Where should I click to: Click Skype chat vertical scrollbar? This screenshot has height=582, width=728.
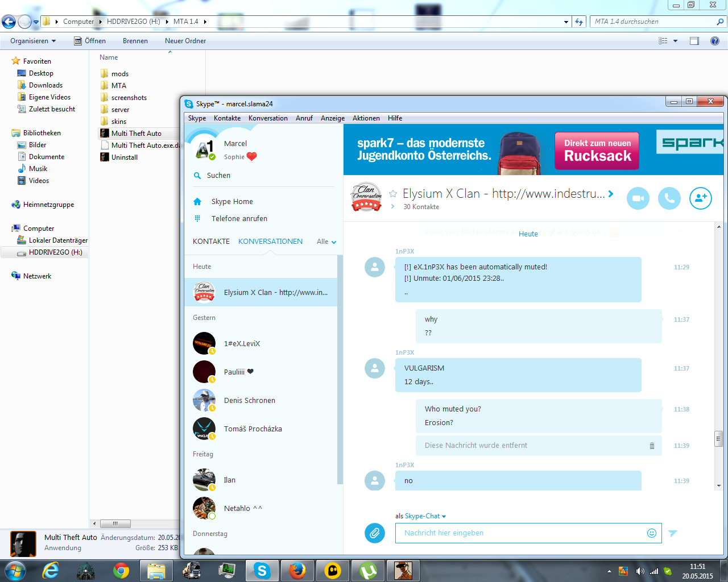point(719,439)
